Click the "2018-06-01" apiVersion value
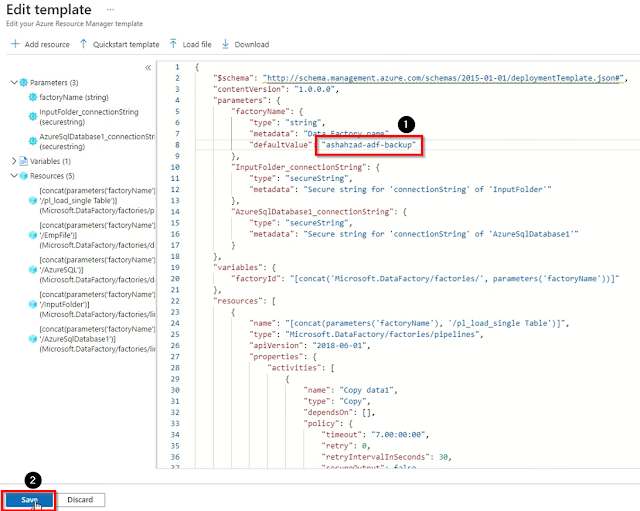The image size is (640, 511). [339, 345]
